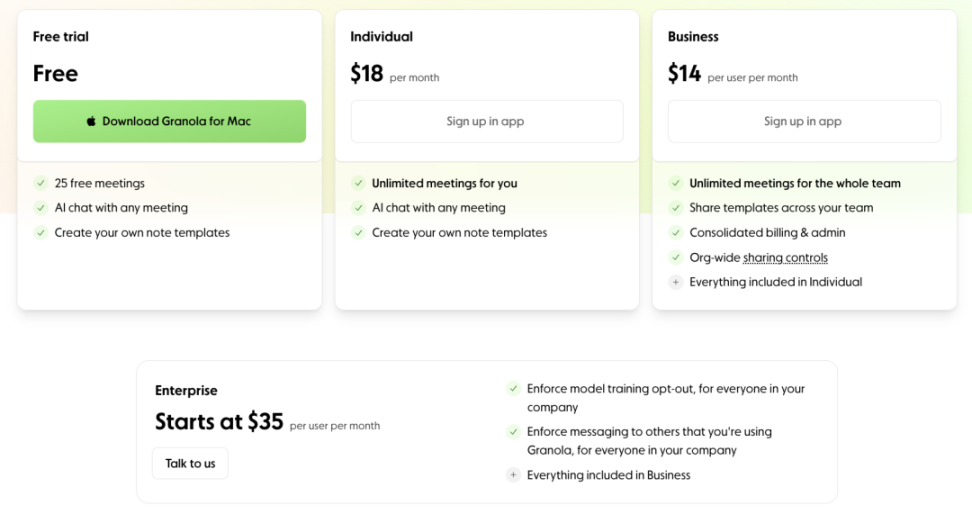Click the checkmark beside 25 free meetings

(x=41, y=183)
